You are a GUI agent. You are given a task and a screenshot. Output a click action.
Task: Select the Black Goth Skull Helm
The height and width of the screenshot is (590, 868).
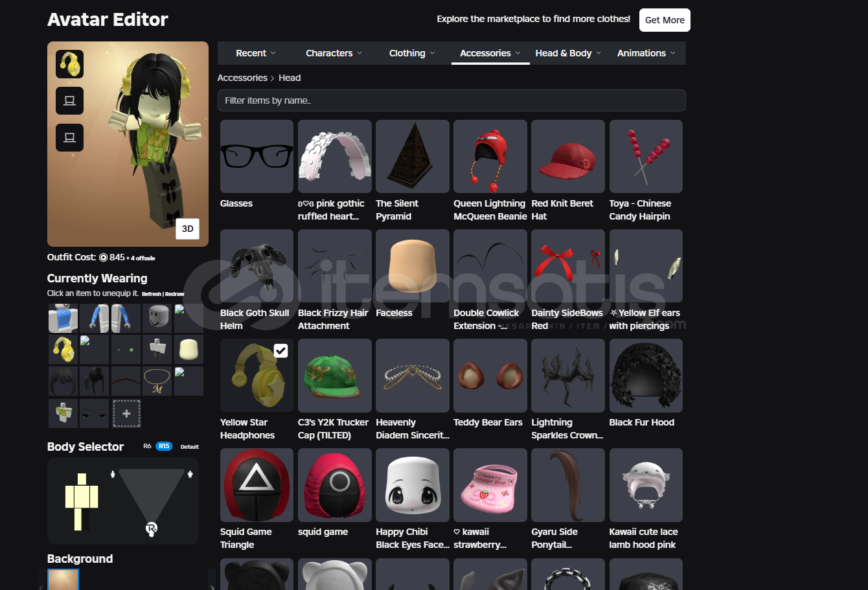pyautogui.click(x=257, y=266)
